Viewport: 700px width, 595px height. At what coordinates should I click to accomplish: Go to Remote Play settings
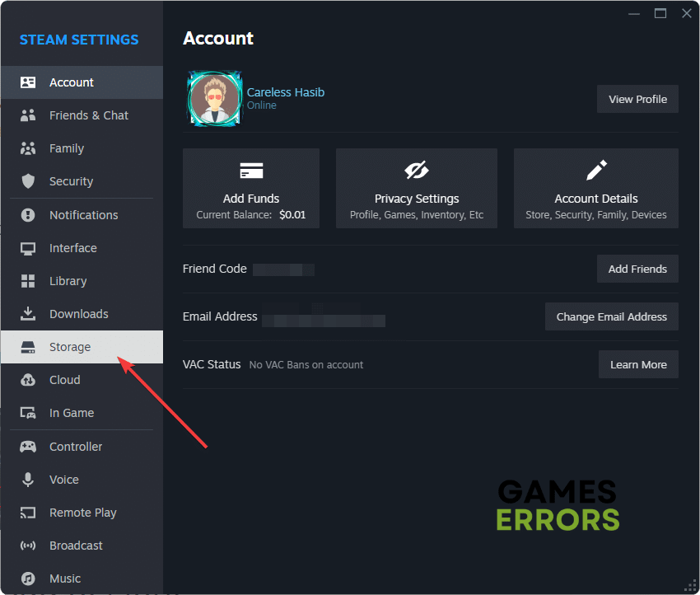point(82,513)
